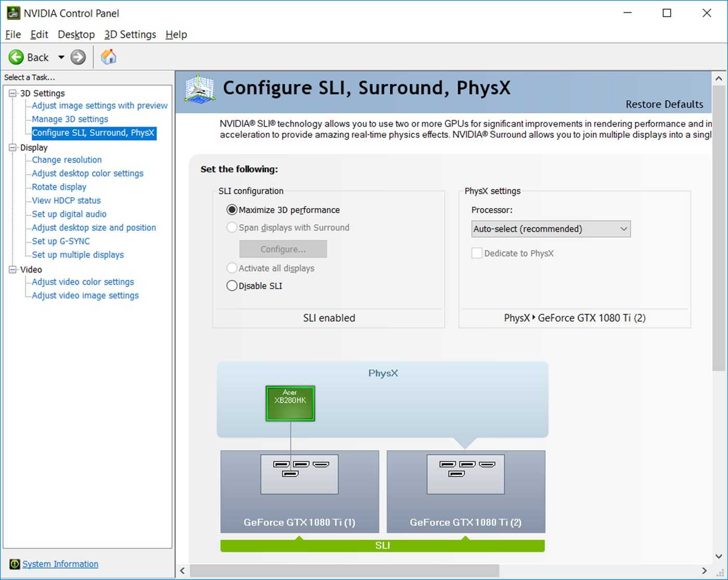Image resolution: width=728 pixels, height=580 pixels.
Task: Click the NVIDIA logo in the title bar
Action: click(12, 12)
